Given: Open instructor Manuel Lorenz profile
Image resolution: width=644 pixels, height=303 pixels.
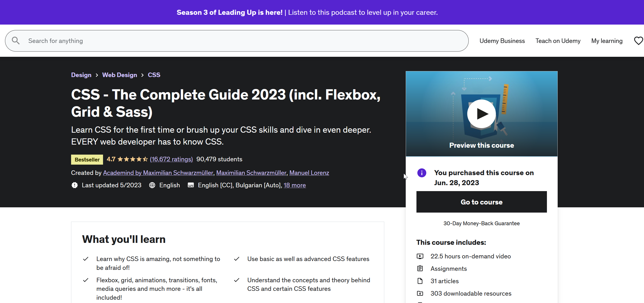Looking at the screenshot, I should click(309, 173).
